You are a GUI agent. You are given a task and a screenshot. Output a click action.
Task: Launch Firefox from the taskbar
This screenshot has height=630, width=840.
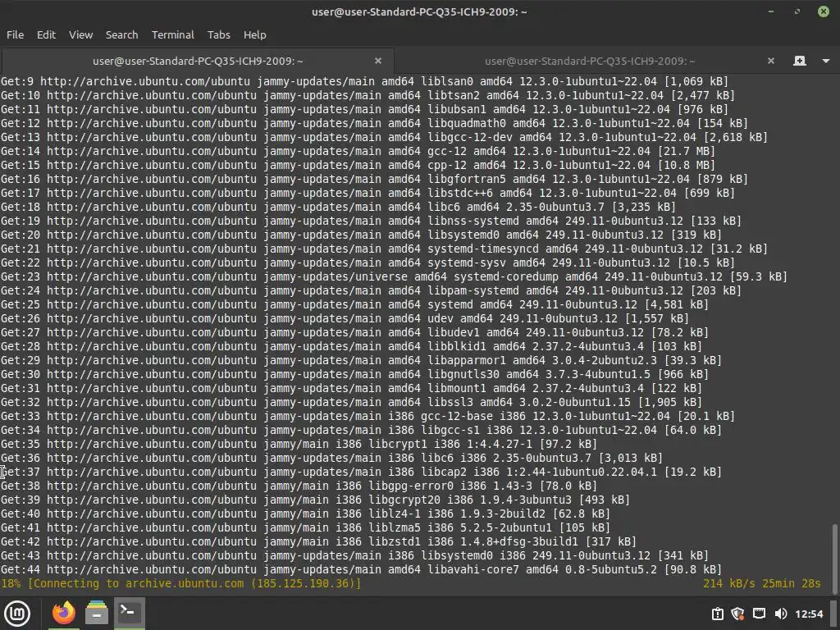[64, 614]
